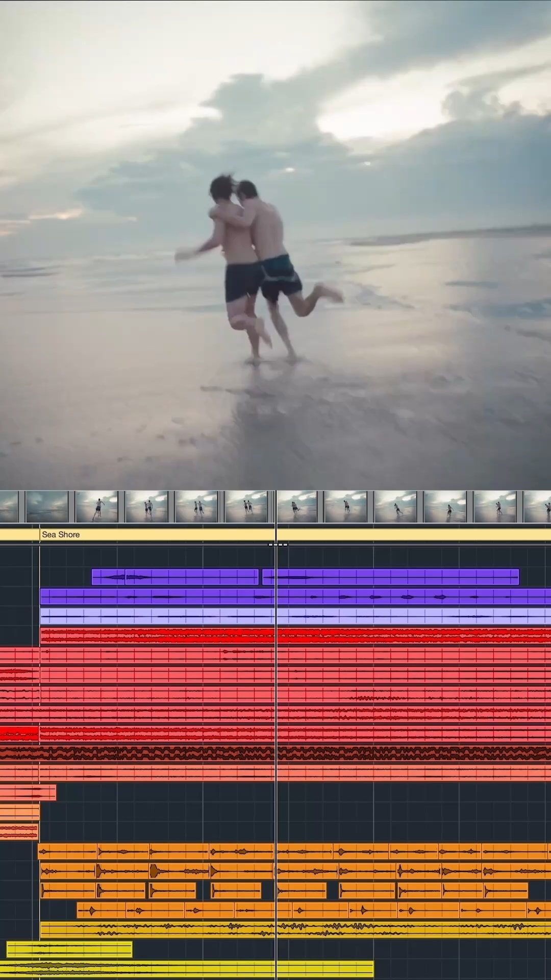
Task: Select the top purple audio region right of playhead
Action: tap(390, 577)
